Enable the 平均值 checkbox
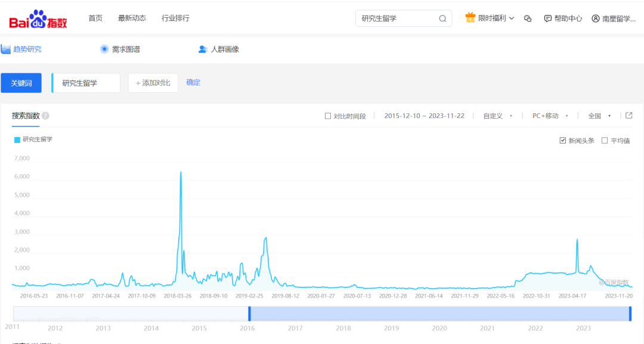This screenshot has height=344, width=644. 605,140
